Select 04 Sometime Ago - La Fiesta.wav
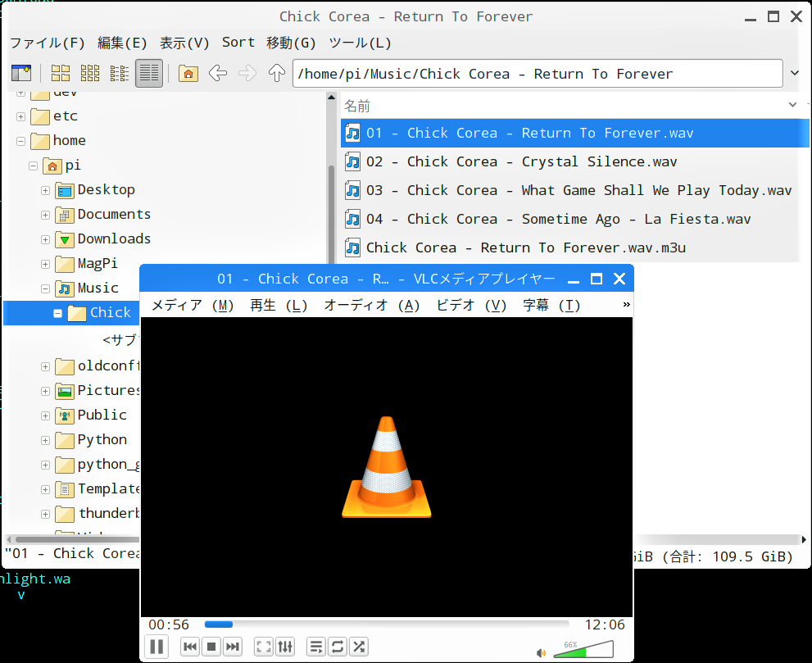 (575, 219)
